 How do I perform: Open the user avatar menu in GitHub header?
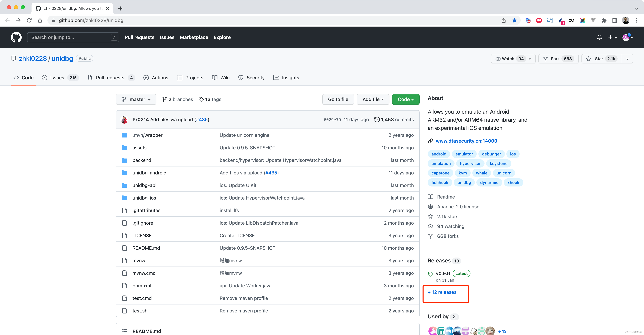coord(628,37)
